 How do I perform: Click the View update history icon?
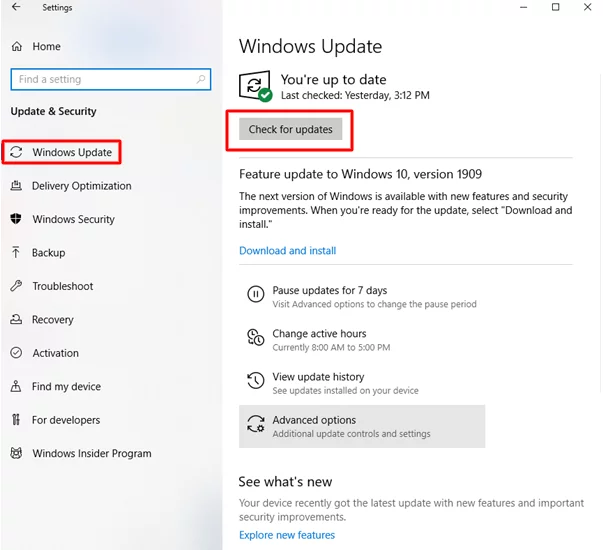pos(255,383)
